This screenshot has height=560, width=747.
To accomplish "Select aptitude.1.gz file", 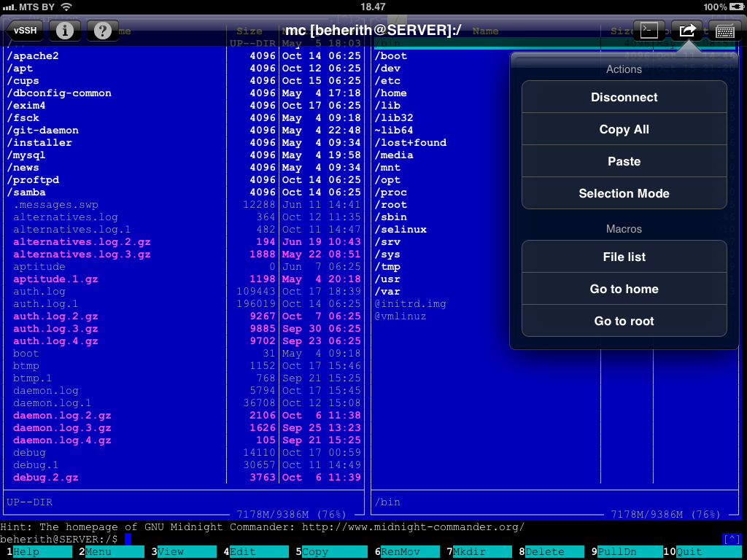I will 184,279.
